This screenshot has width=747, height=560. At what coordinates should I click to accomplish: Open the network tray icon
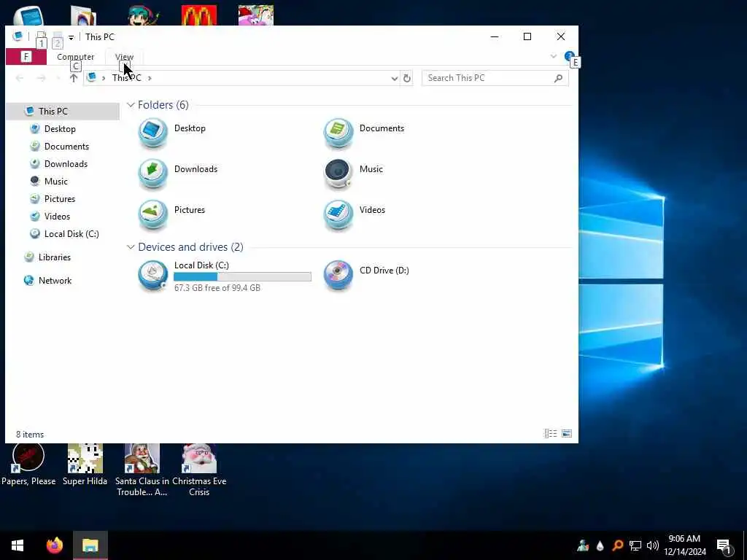click(x=635, y=545)
